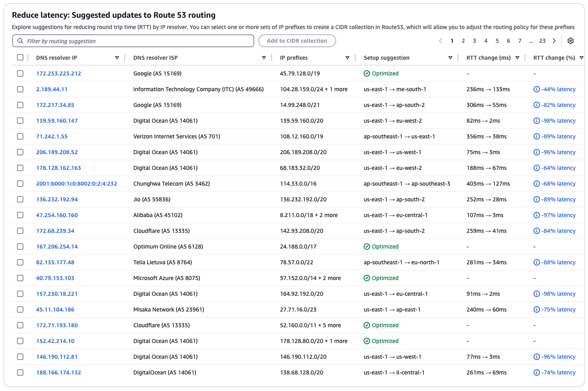Viewport: 588px width, 391px height.
Task: Click ISP cell Misaka Network (AS 23961)
Action: pos(169,309)
